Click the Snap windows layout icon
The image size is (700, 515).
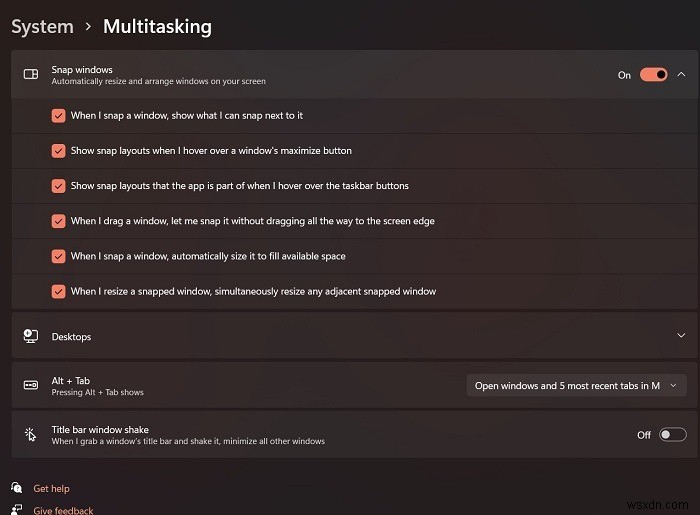click(31, 74)
